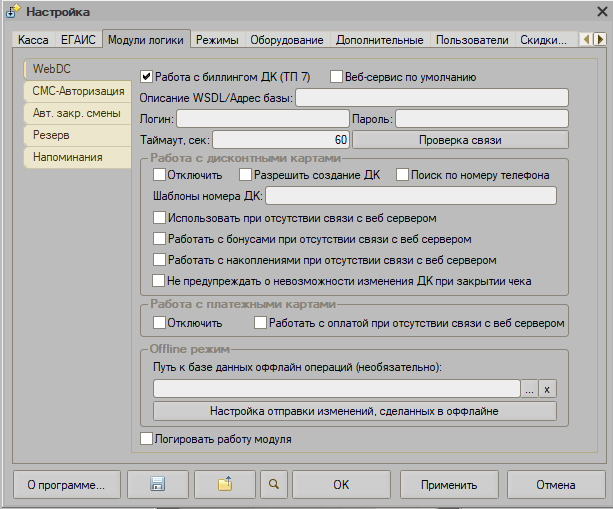
Task: Uncheck 'Работа с биллингом ДК (ТП 7)'
Action: click(147, 76)
